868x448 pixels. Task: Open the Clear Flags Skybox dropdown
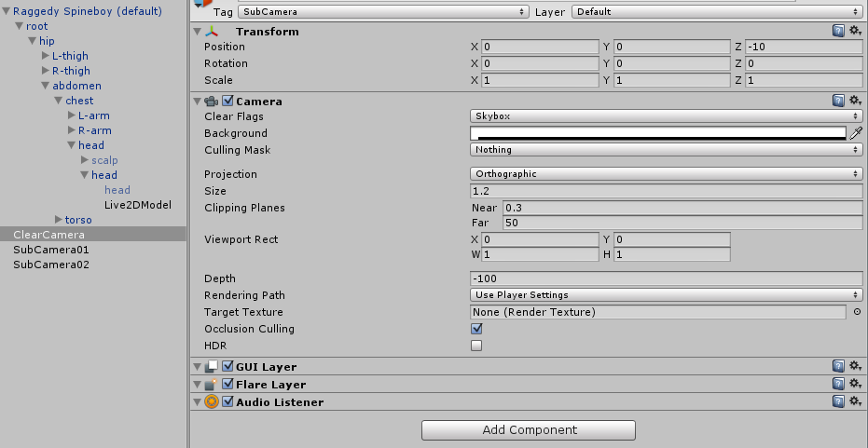coord(666,116)
